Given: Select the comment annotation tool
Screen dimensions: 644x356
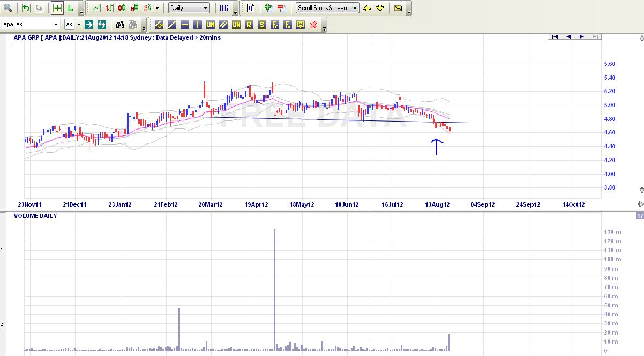Looking at the screenshot, I should (x=301, y=25).
